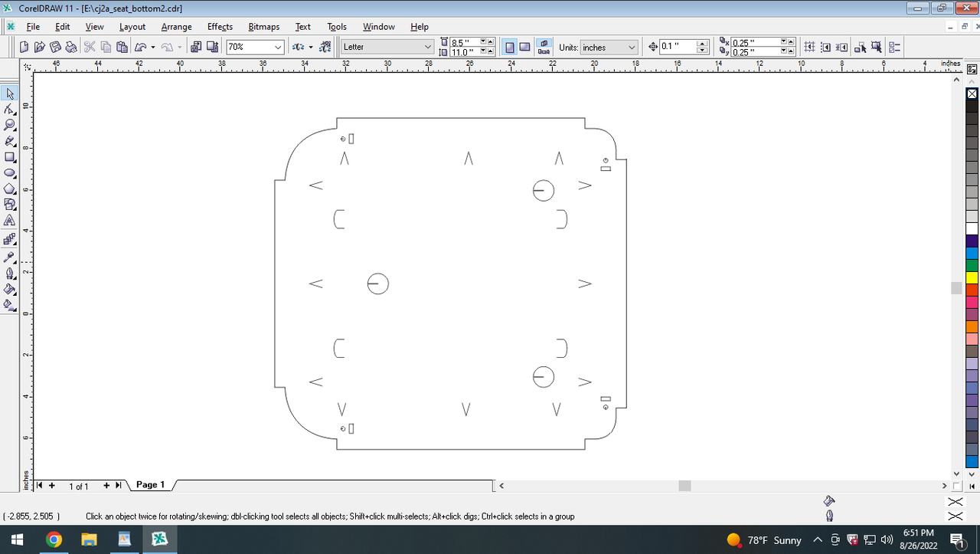The height and width of the screenshot is (554, 980).
Task: Click the Copy icon
Action: pos(106,47)
